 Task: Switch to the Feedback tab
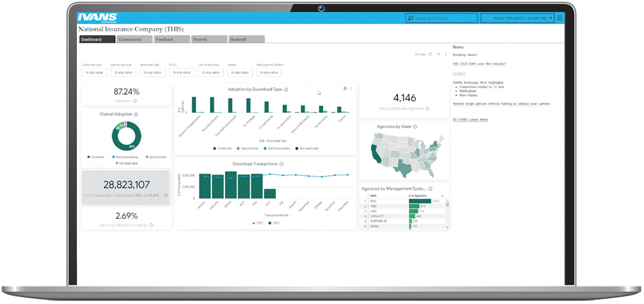pyautogui.click(x=172, y=39)
